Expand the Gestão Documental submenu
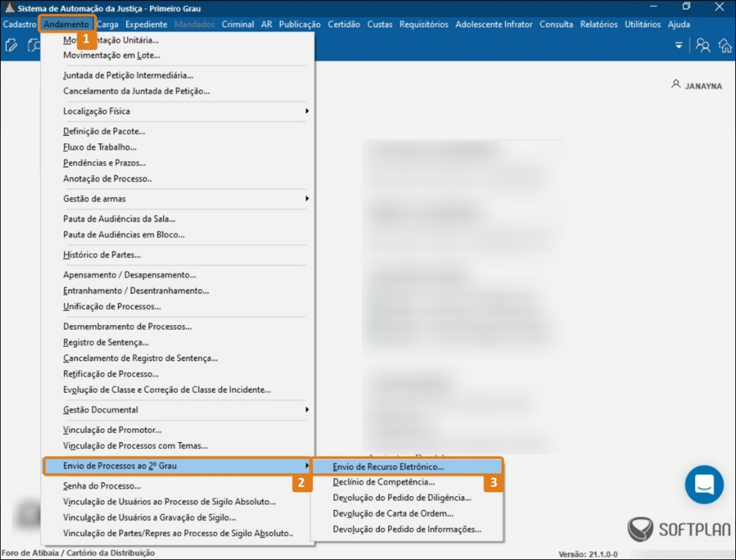This screenshot has height=560, width=736. (x=177, y=410)
